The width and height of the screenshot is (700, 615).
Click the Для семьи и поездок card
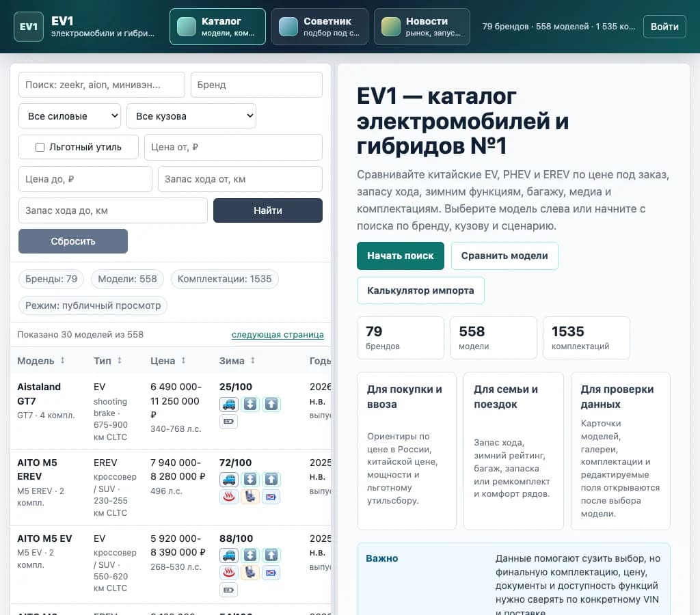pyautogui.click(x=513, y=451)
